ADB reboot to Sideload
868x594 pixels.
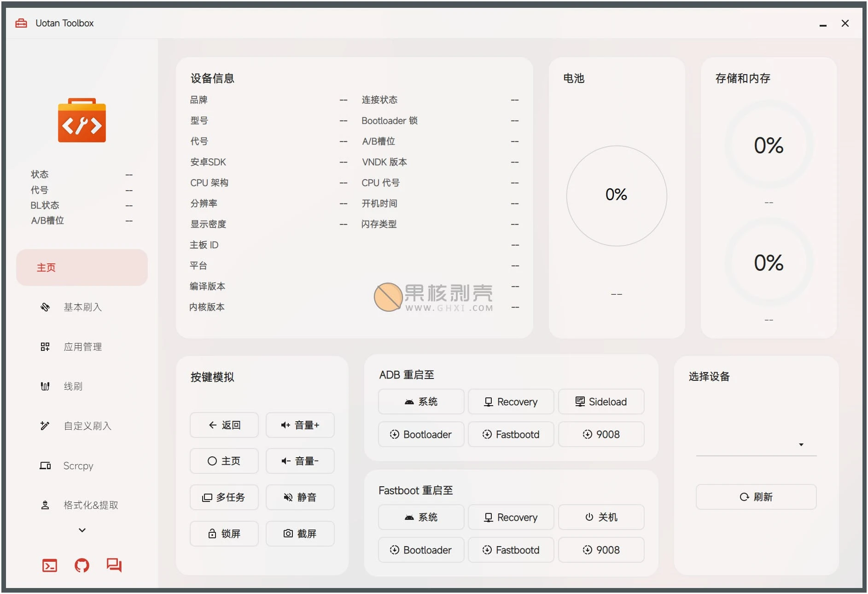(x=601, y=402)
